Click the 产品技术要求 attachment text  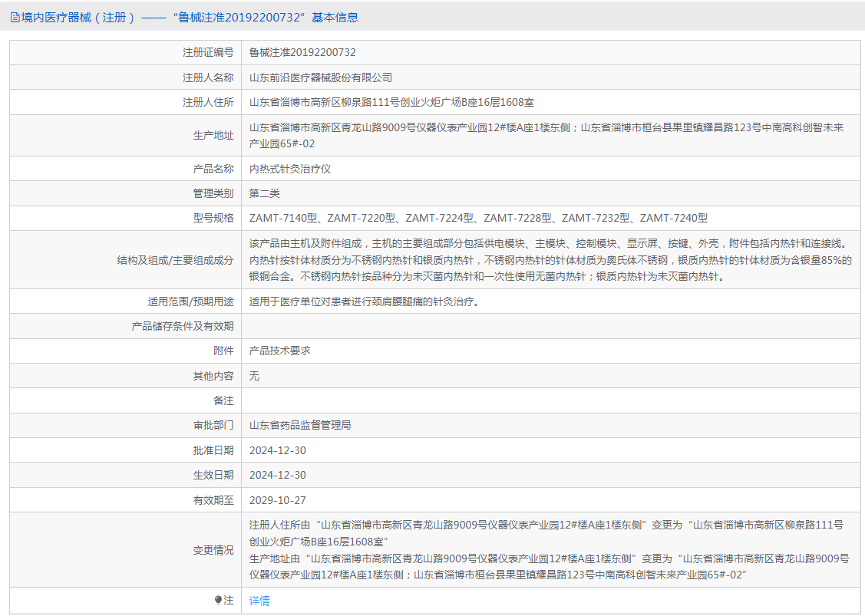[x=279, y=351]
